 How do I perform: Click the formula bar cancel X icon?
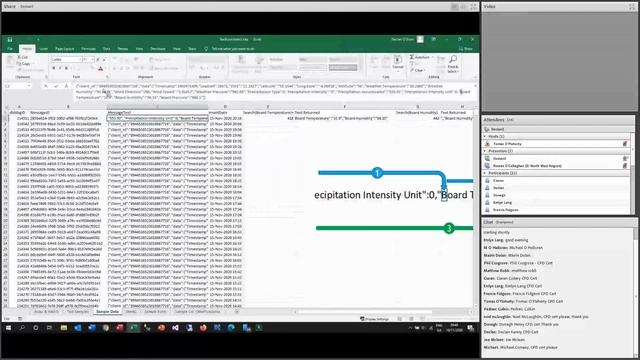pyautogui.click(x=46, y=86)
